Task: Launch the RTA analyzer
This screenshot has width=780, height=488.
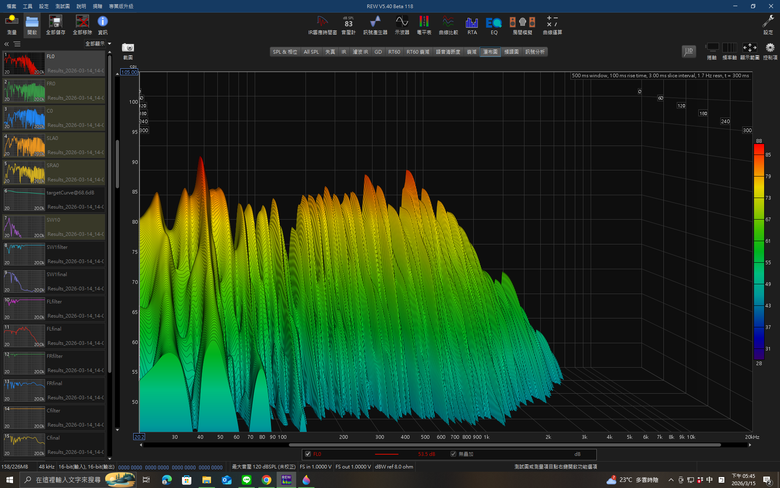Action: tap(471, 22)
